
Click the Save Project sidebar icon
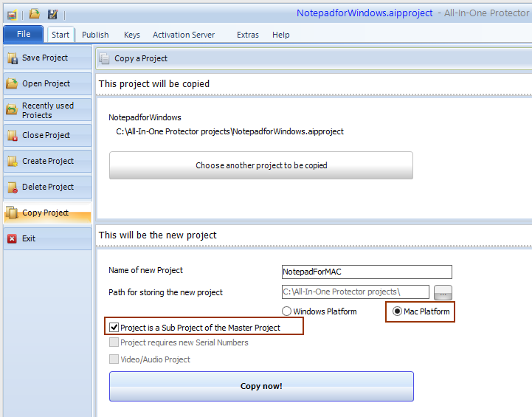[x=13, y=58]
